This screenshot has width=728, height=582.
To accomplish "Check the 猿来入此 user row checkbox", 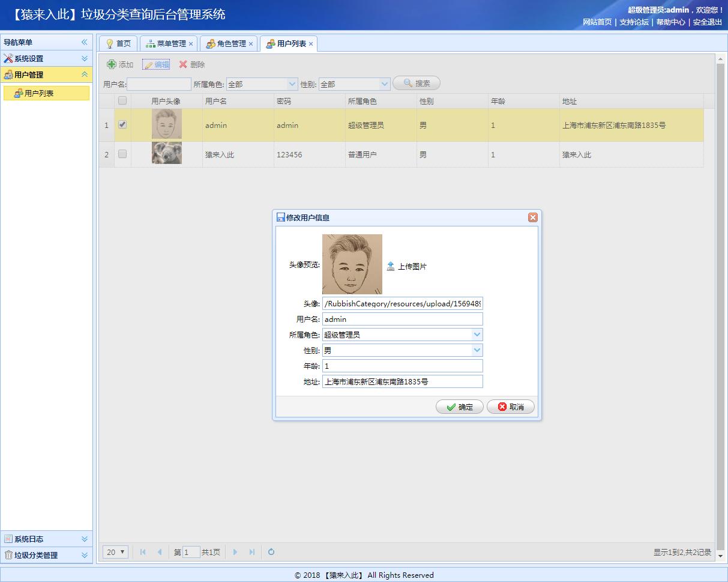I will click(122, 154).
